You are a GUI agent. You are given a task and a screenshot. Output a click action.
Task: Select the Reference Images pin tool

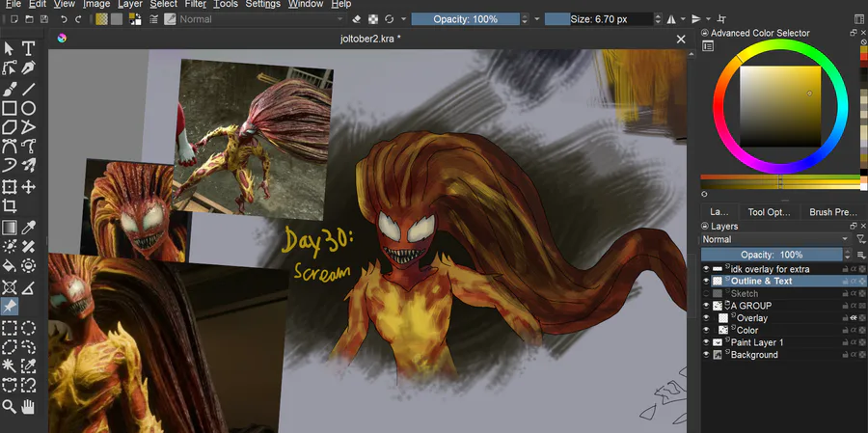tap(10, 307)
